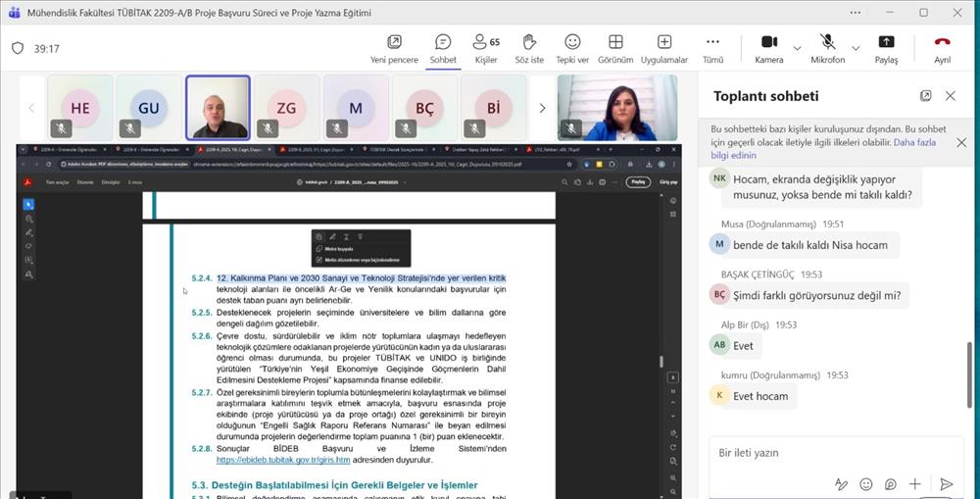Viewport: 980px width, 499px height.
Task: Expand the Mikrofon options dropdown arrow
Action: [856, 47]
